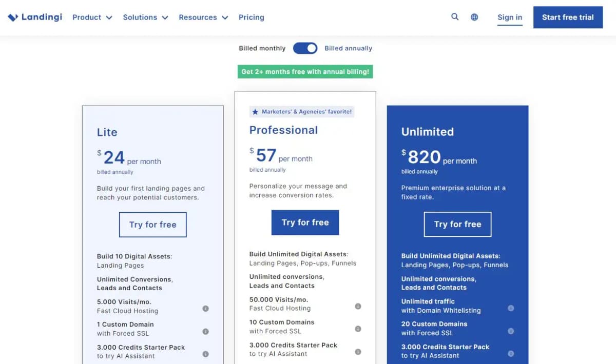Click the annual billing promo banner
The width and height of the screenshot is (616, 364).
click(x=305, y=72)
